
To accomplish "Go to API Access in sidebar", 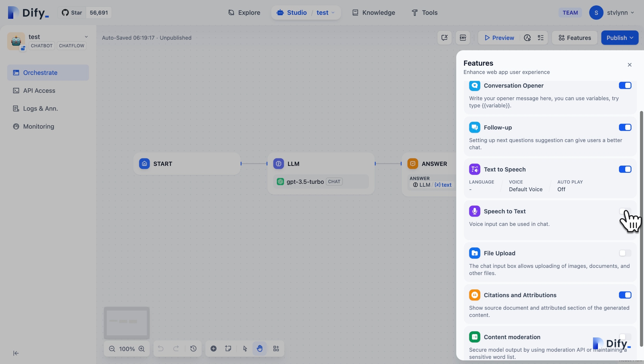I will click(x=39, y=91).
